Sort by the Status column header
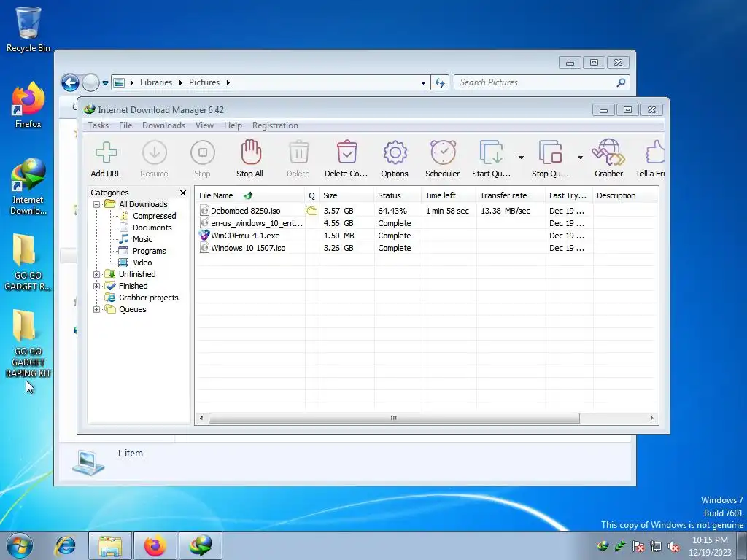This screenshot has height=560, width=747. tap(398, 195)
